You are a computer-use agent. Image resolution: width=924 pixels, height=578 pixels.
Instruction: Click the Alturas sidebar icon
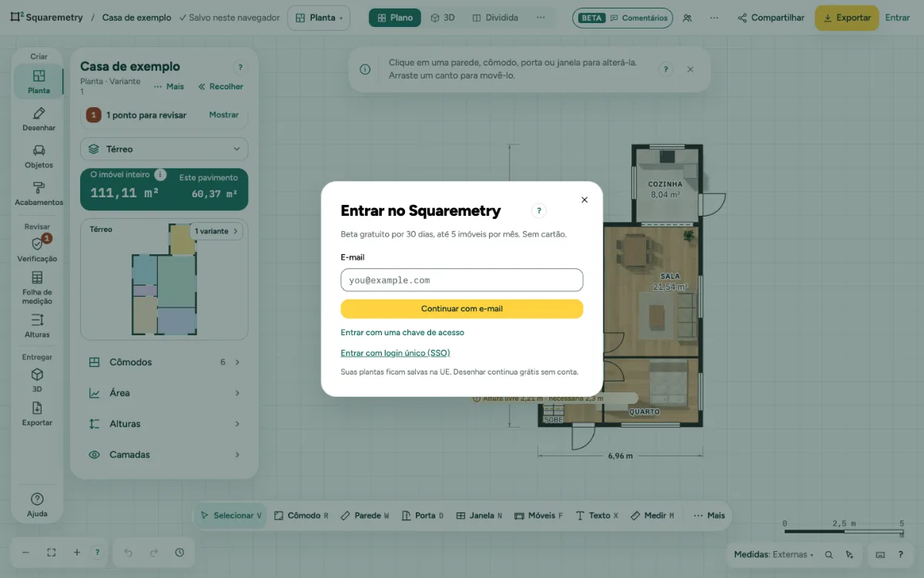click(37, 325)
